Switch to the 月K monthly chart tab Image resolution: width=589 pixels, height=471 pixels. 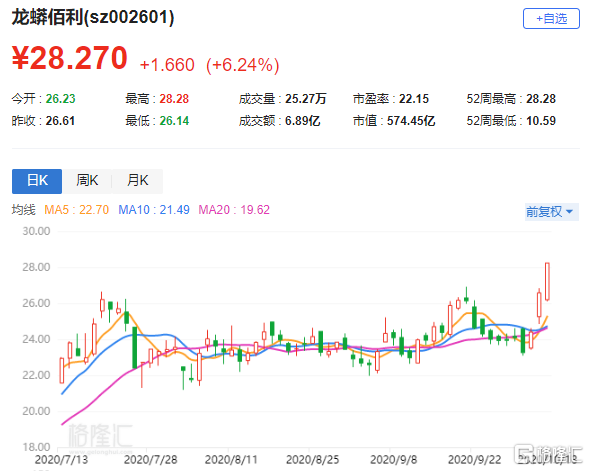pos(138,181)
